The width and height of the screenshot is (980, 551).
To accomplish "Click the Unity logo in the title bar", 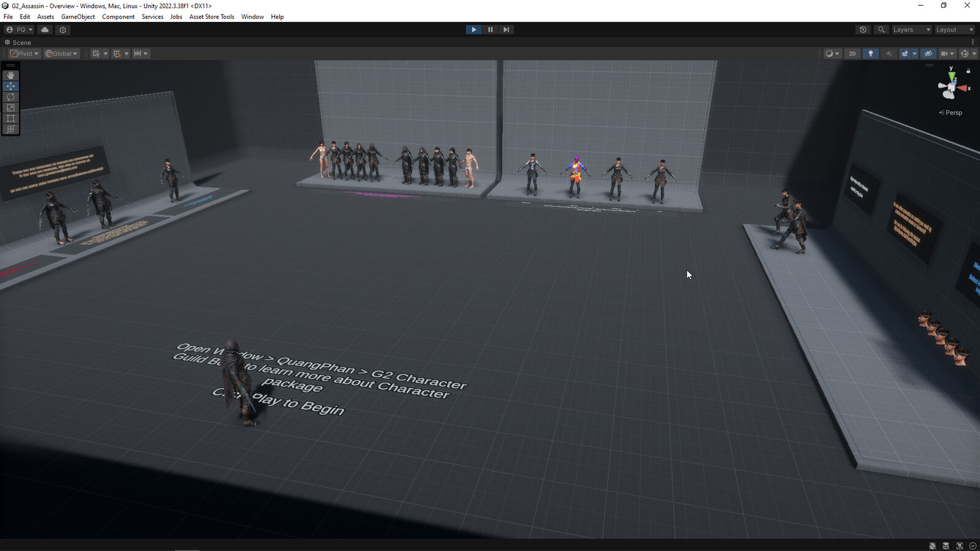I will point(6,6).
